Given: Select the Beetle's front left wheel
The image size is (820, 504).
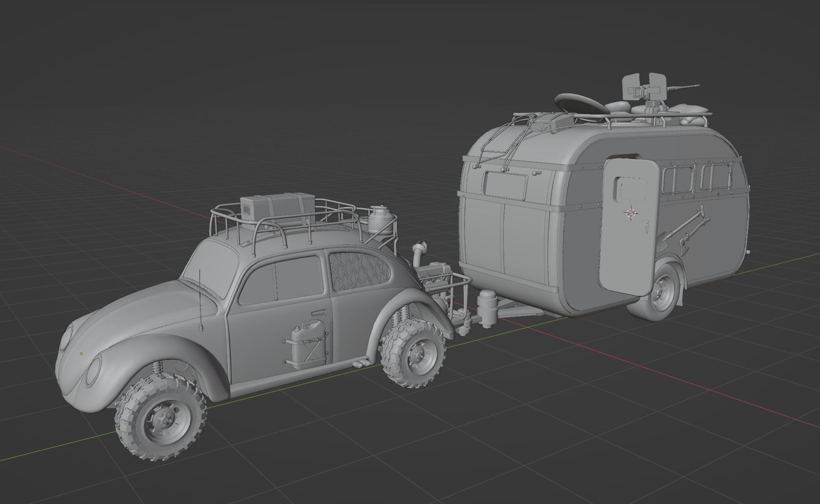Looking at the screenshot, I should pos(161,417).
